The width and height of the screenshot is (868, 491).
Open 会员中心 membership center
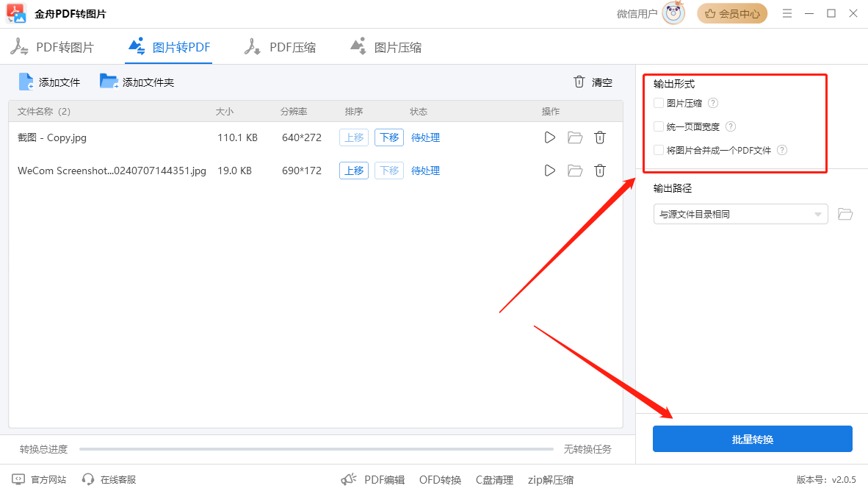[732, 13]
